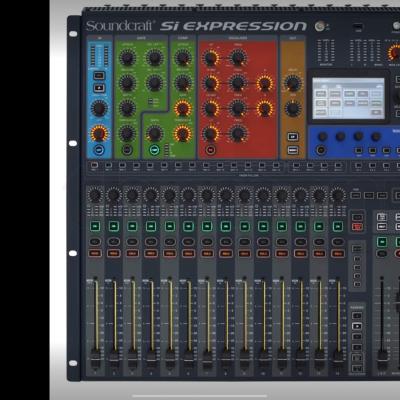Click upper glowing Q knob in equalizer right column
Viewport: 400px width, 400px height.
[x=265, y=83]
